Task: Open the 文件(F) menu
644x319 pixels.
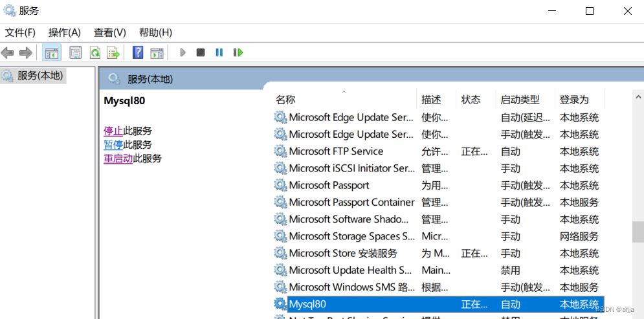Action: click(x=20, y=32)
